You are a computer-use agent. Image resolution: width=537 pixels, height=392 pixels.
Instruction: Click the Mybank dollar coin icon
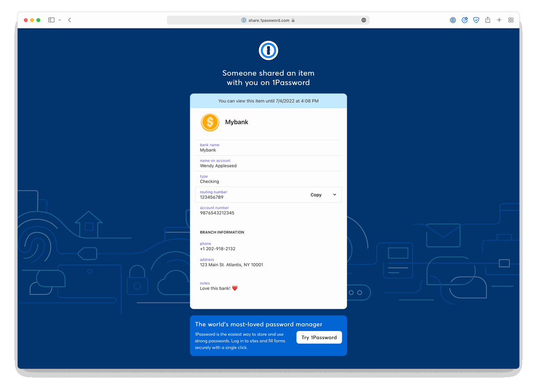[x=210, y=122]
